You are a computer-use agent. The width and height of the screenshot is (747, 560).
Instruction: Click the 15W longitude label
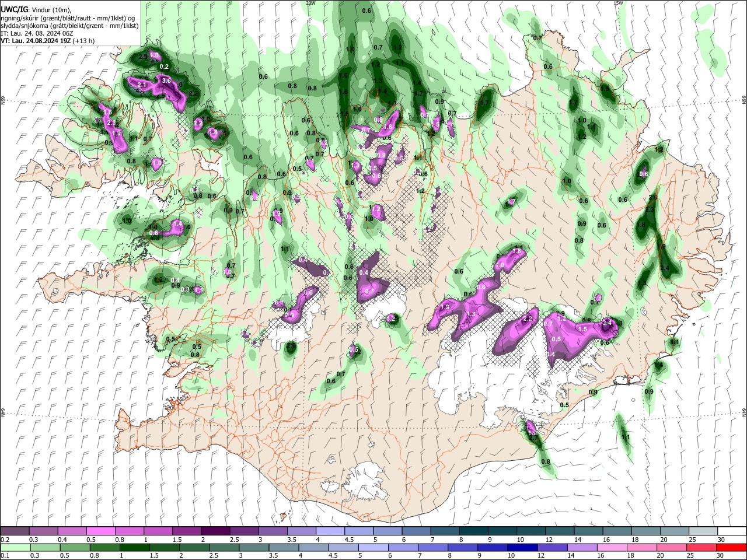[x=618, y=3]
